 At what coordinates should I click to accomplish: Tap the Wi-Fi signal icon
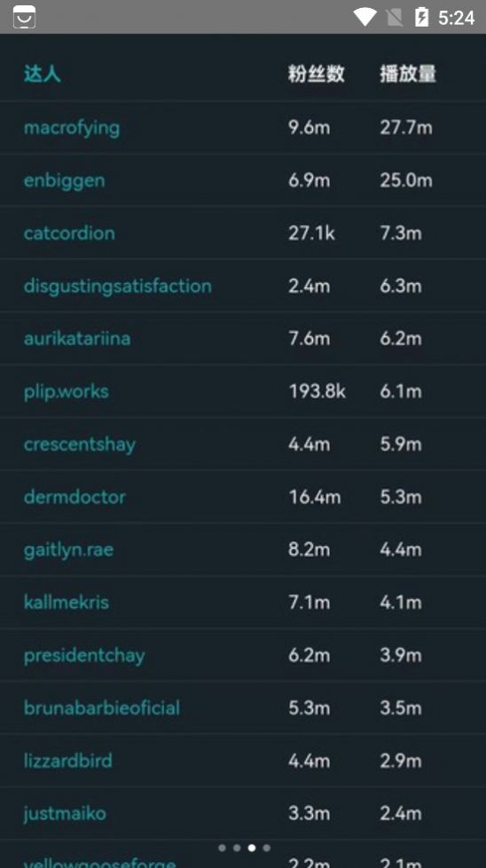coord(364,17)
